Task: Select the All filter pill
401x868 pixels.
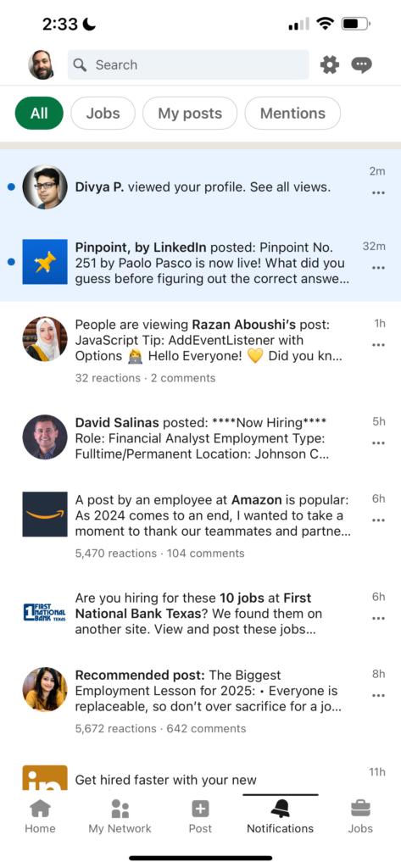Action: pyautogui.click(x=39, y=114)
